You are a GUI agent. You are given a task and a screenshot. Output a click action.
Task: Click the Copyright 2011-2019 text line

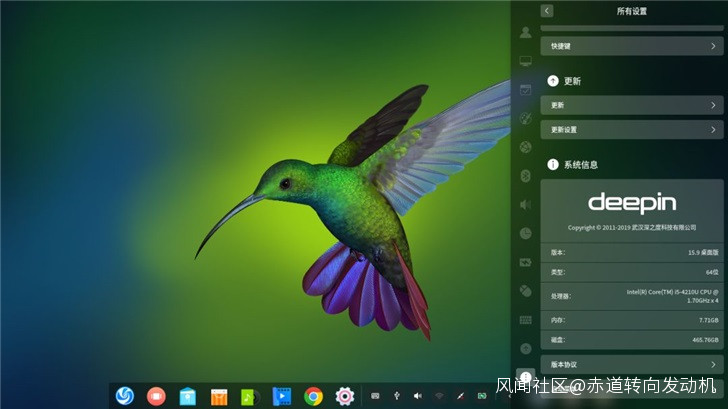coord(632,227)
